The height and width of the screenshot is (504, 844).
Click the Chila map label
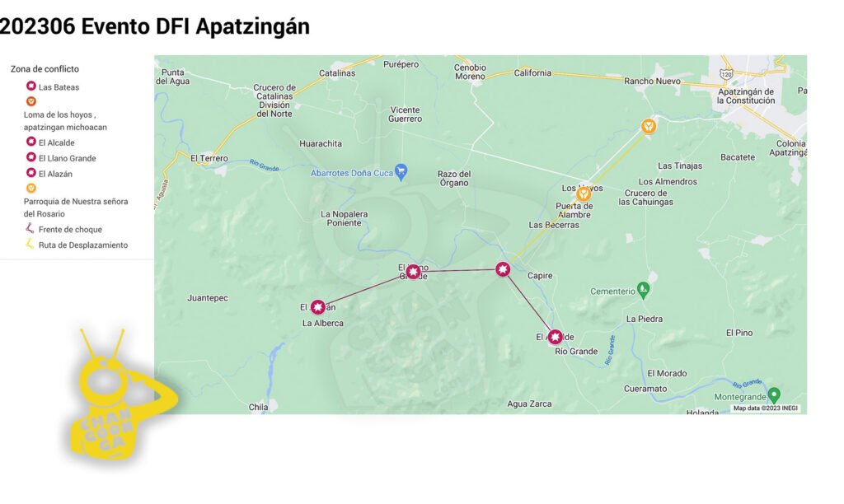pyautogui.click(x=258, y=407)
